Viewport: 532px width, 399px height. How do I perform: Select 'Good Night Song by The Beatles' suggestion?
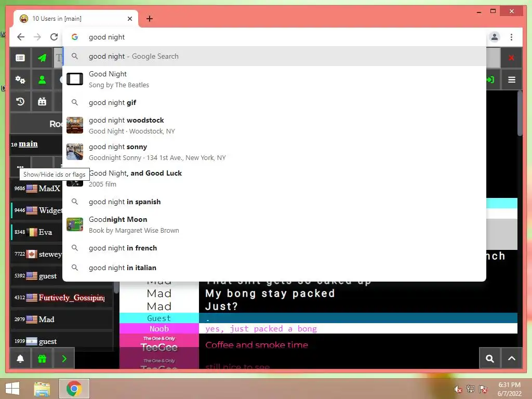(274, 79)
